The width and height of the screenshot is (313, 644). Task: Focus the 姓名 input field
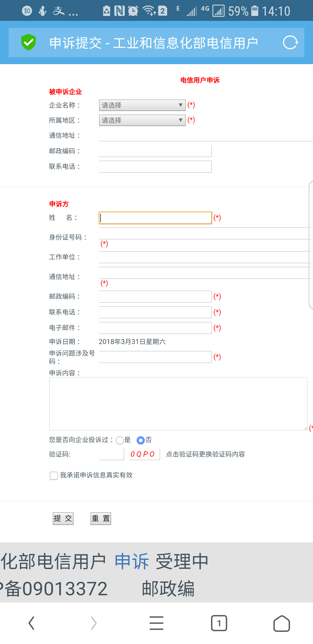(x=155, y=218)
